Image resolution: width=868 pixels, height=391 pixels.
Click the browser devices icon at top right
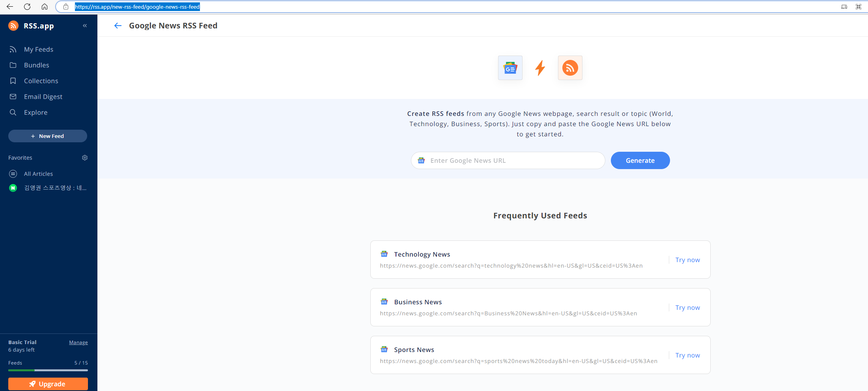click(844, 7)
